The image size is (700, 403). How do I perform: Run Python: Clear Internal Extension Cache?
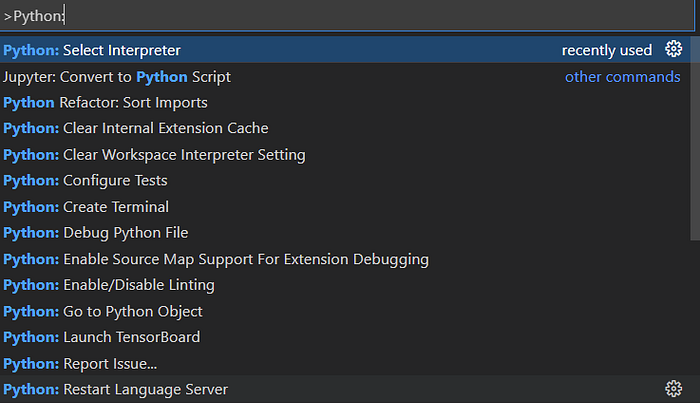(x=135, y=128)
